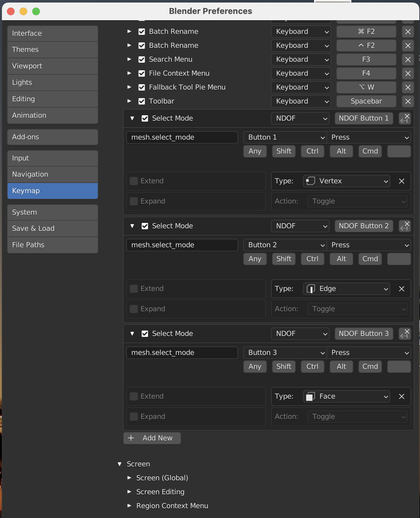The width and height of the screenshot is (420, 518).
Task: Toggle Cmd modifier for Button 3
Action: point(370,367)
